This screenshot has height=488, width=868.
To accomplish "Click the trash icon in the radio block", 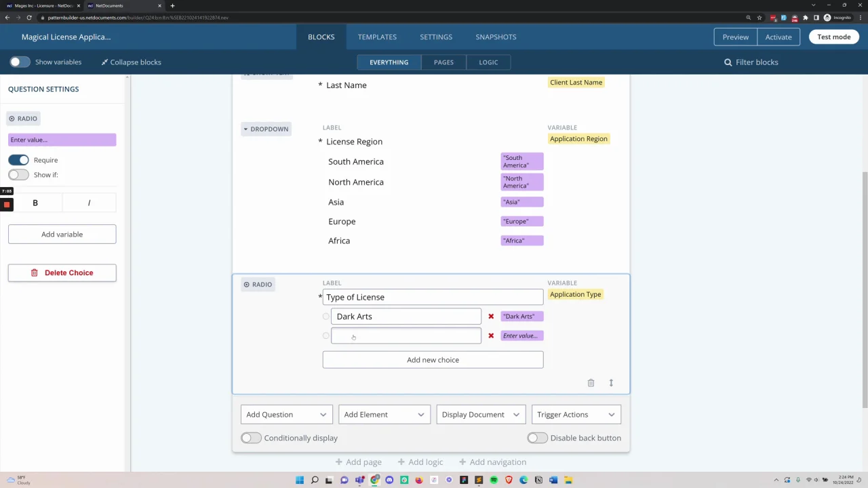I will pos(591,383).
